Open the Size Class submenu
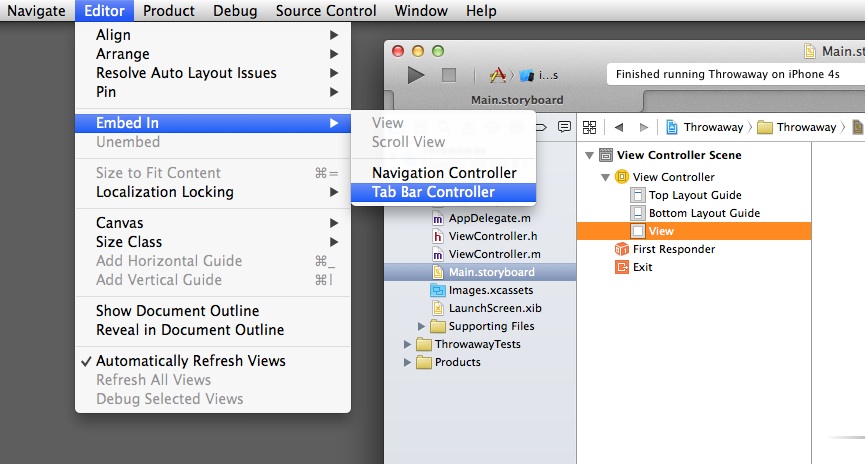 pos(213,242)
